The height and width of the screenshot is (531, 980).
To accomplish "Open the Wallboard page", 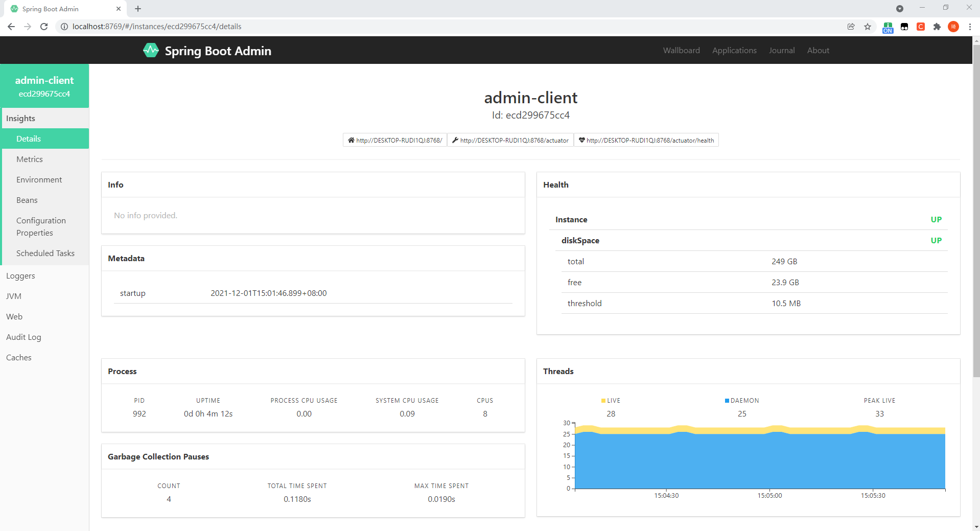I will (682, 50).
